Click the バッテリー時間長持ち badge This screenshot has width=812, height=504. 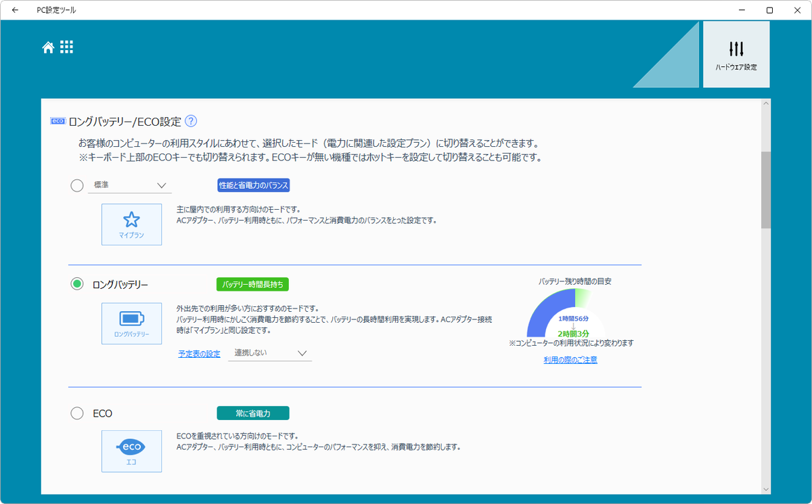[x=253, y=284]
